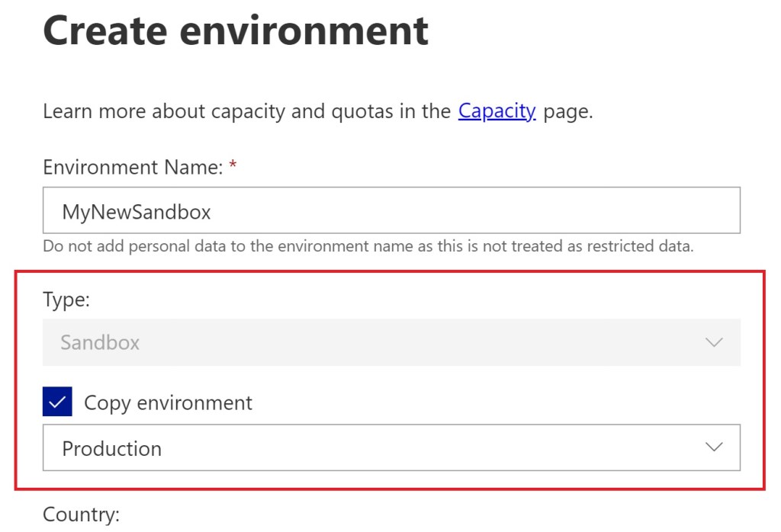Click the white checkmark icon beside Copy environment

pos(58,402)
